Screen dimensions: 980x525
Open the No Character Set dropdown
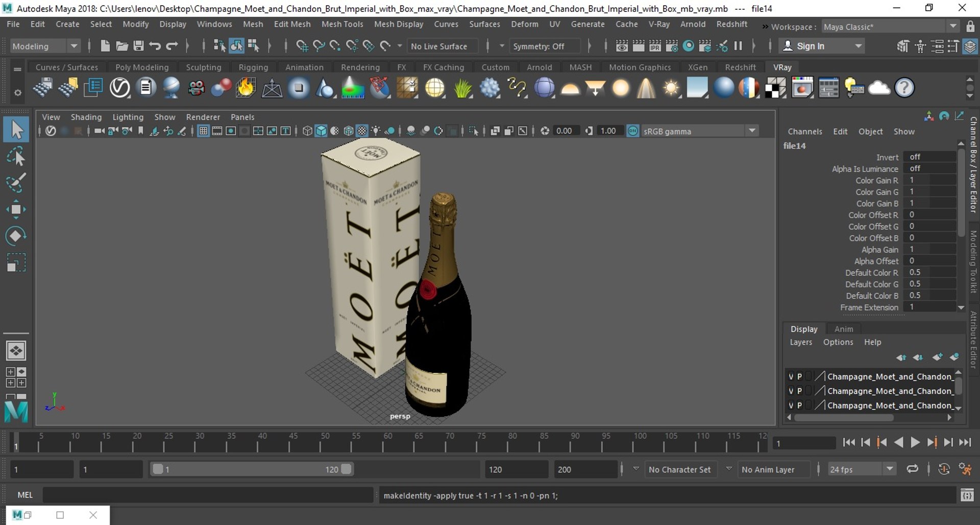(681, 469)
